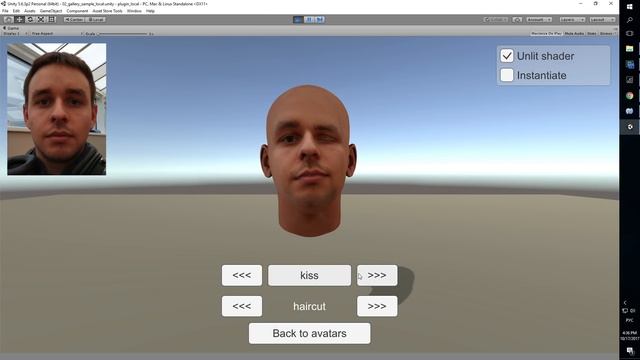
Task: Open the Chrome taskbar icon
Action: pyautogui.click(x=630, y=96)
